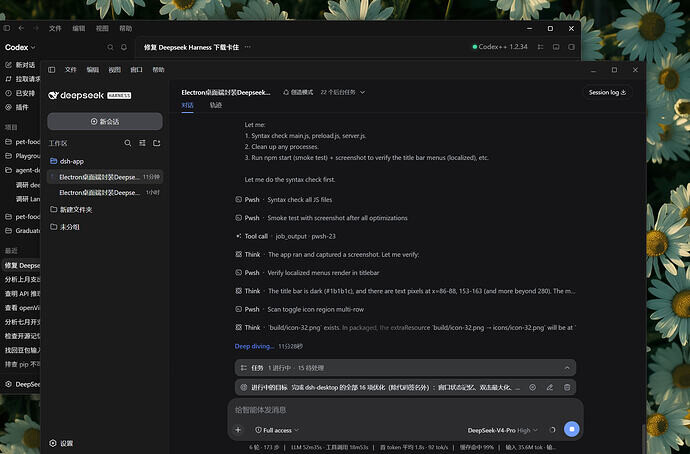Switch to the 轨迹 tab
The height and width of the screenshot is (454, 690).
click(x=216, y=105)
